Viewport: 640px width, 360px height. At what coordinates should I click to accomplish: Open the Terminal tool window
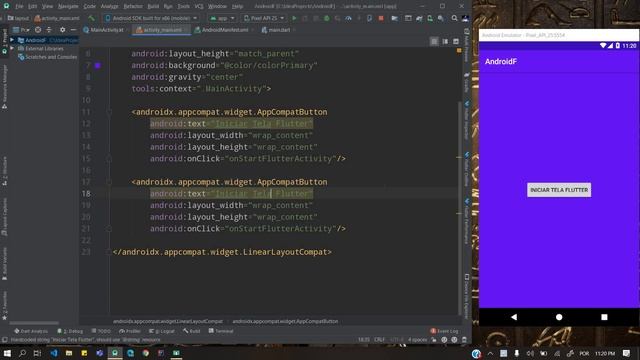[221, 331]
